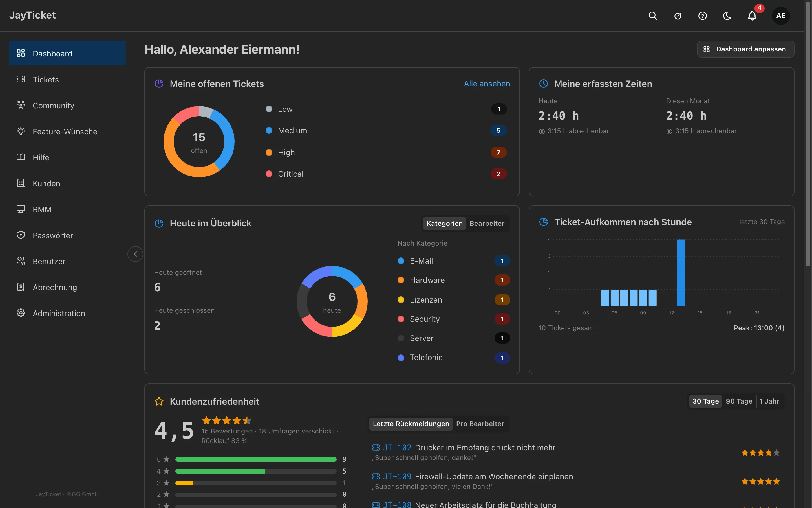This screenshot has height=508, width=812.
Task: Click the Dashboard sidebar icon
Action: click(21, 53)
